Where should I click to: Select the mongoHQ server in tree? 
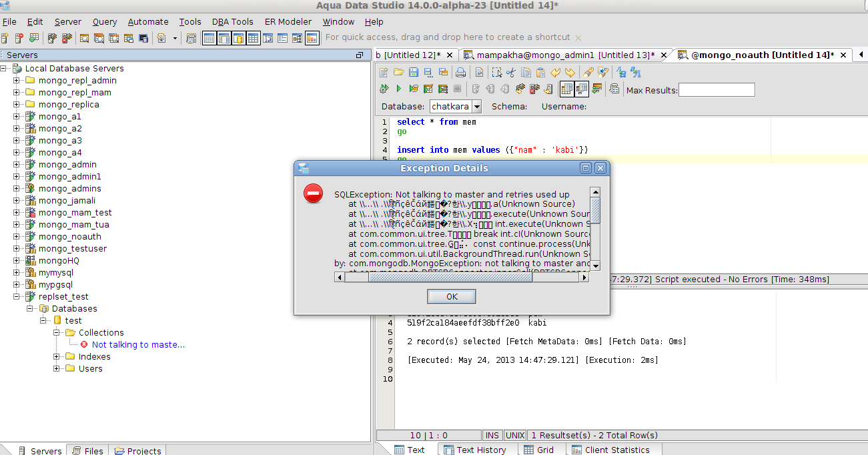(x=59, y=260)
